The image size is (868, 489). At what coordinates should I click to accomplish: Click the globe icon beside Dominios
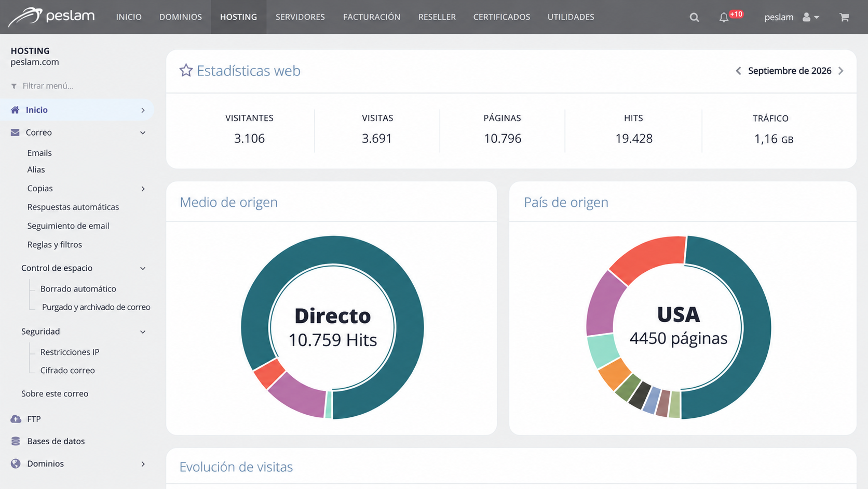[x=16, y=464]
